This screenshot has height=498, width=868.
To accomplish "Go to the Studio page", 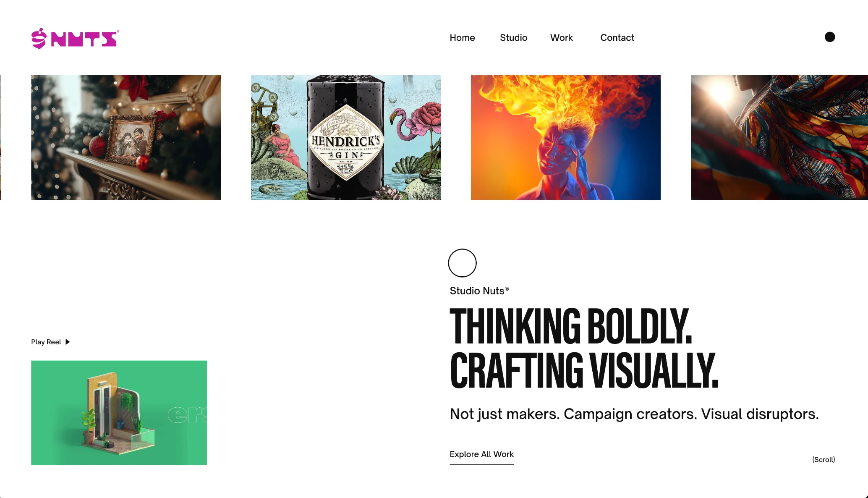I will 513,37.
